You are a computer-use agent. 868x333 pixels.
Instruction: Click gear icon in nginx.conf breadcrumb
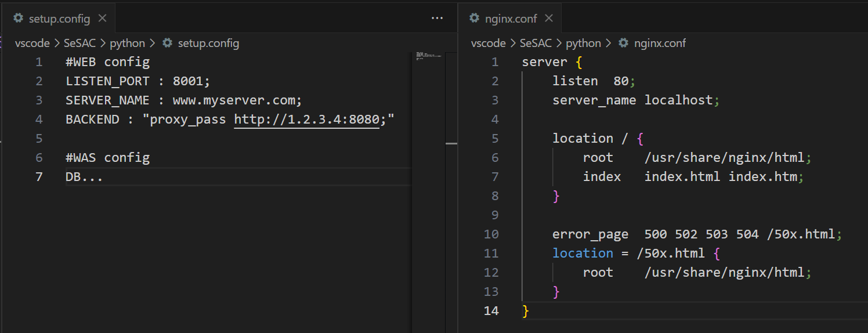tap(624, 43)
